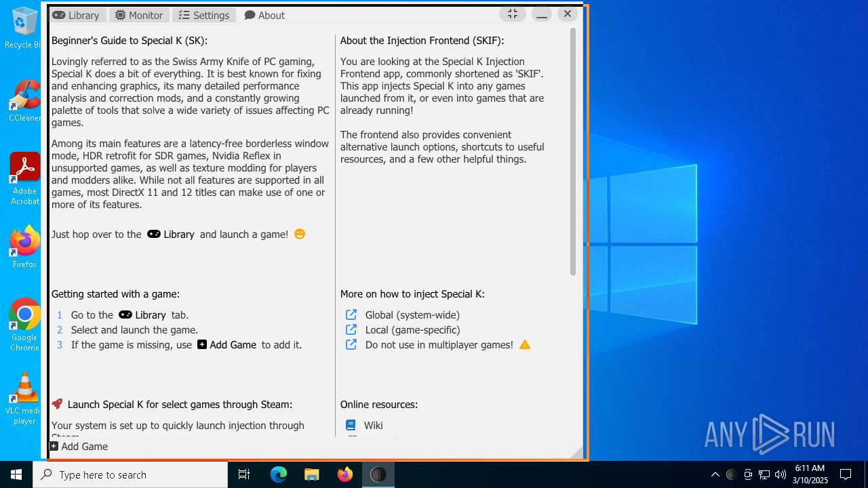The width and height of the screenshot is (868, 488).
Task: Open the notification center
Action: pos(846,474)
